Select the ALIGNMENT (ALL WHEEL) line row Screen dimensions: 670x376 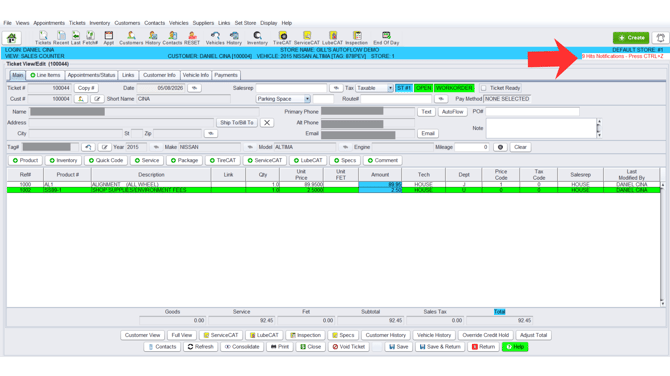click(x=333, y=185)
